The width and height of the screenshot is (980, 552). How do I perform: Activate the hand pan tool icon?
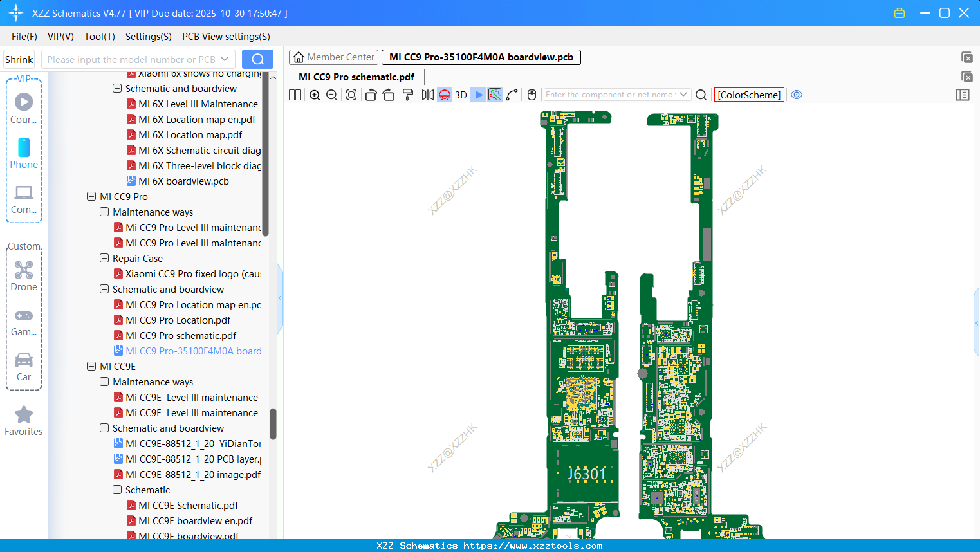click(532, 95)
